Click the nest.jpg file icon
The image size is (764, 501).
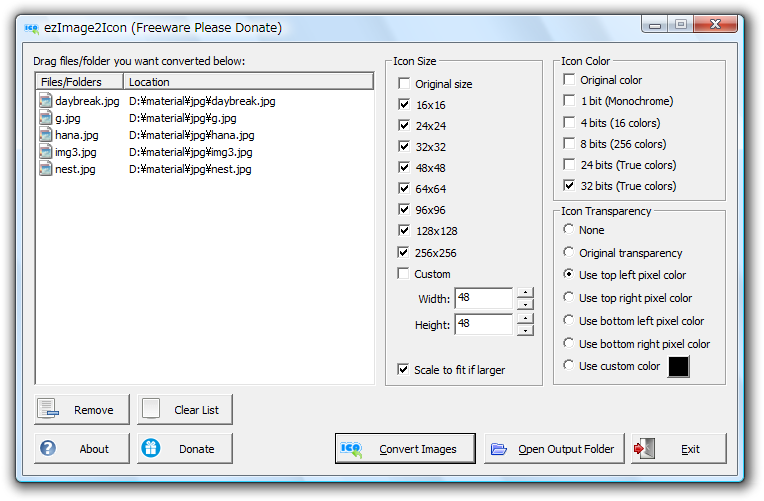pos(46,169)
